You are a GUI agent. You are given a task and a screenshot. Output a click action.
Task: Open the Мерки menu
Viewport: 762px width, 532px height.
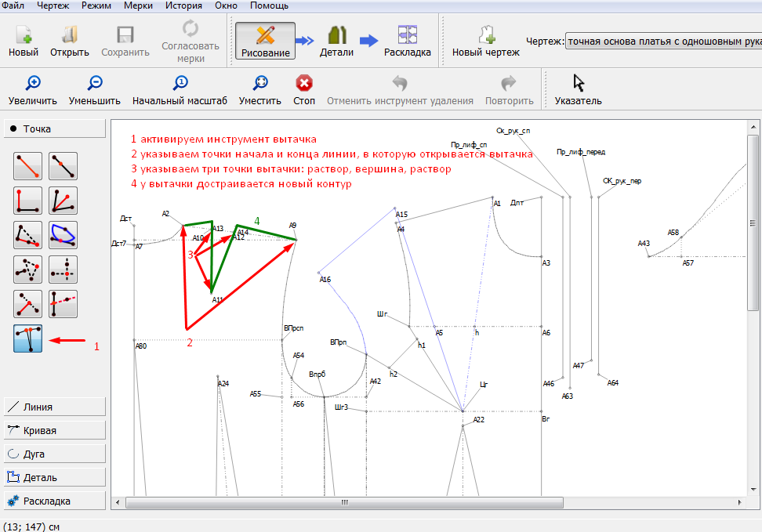[138, 5]
